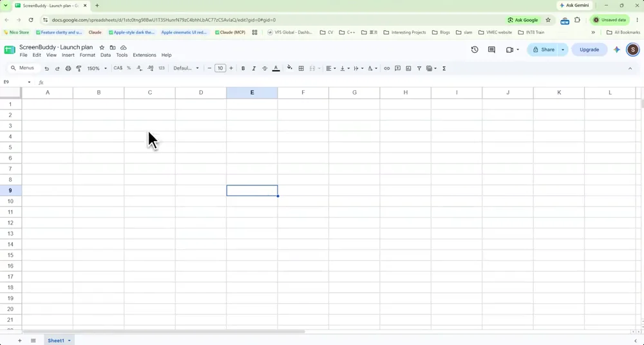Open the Extensions menu
Viewport: 644px width, 345px height.
(x=144, y=55)
